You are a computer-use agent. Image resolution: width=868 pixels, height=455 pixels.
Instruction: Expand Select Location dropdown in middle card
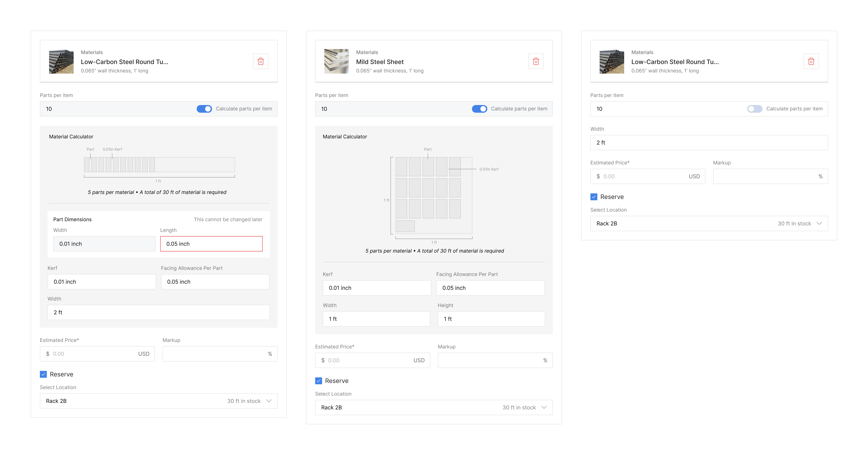click(x=433, y=407)
